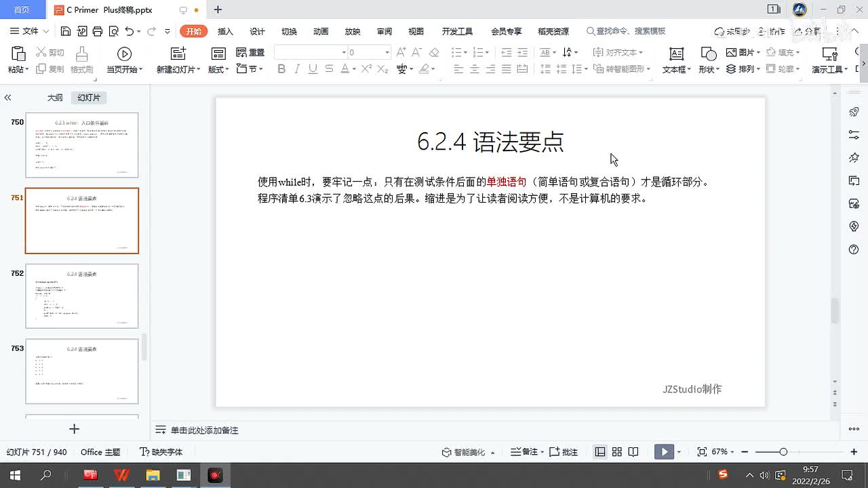Viewport: 868px width, 488px height.
Task: Expand the Layout (版式) dropdown
Action: click(218, 69)
